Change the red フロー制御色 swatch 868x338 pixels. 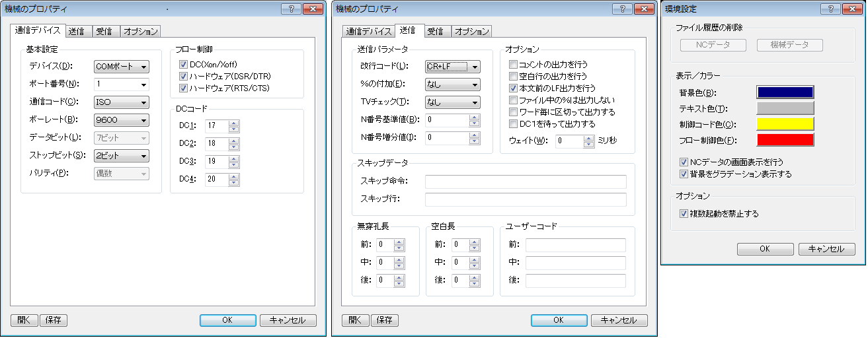(785, 139)
